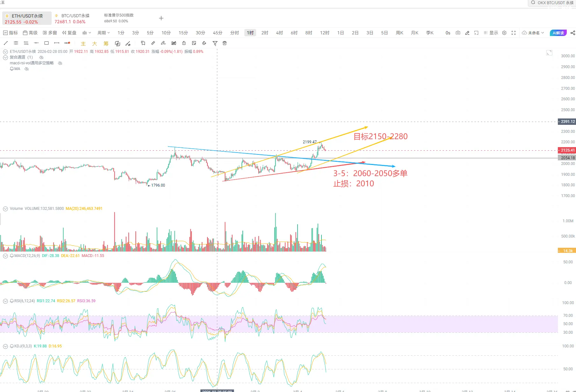
Task: Click the 2054.18 gray price label
Action: pyautogui.click(x=567, y=158)
